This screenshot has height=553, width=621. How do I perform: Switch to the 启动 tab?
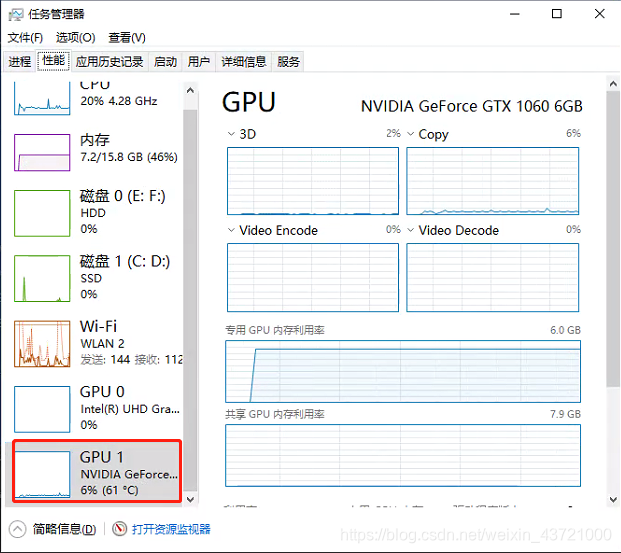coord(165,62)
